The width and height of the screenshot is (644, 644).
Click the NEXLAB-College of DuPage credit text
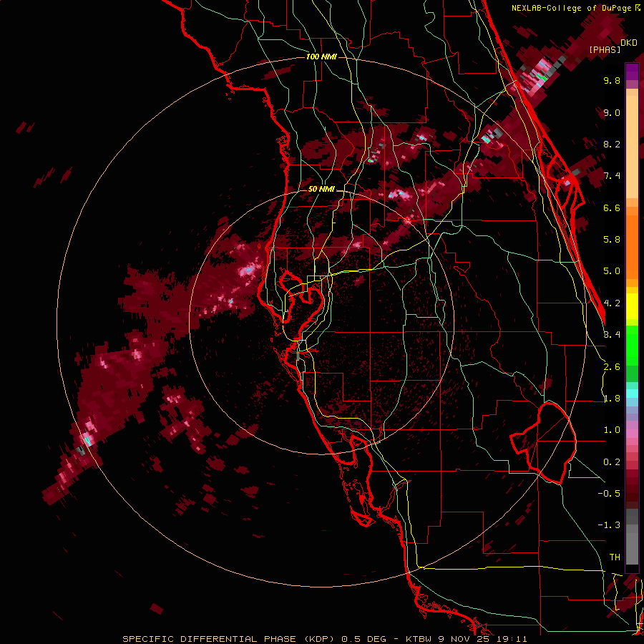573,8
